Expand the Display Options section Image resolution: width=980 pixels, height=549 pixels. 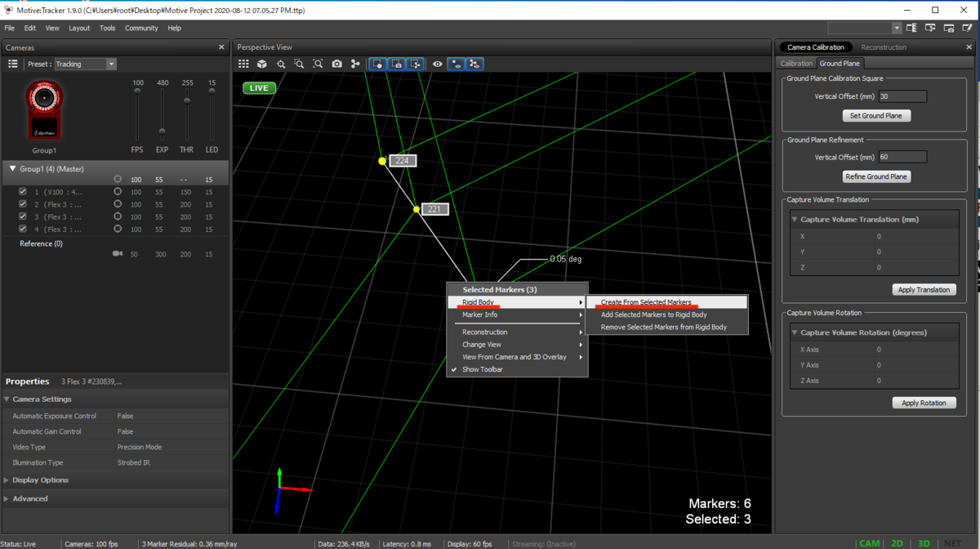pyautogui.click(x=7, y=480)
